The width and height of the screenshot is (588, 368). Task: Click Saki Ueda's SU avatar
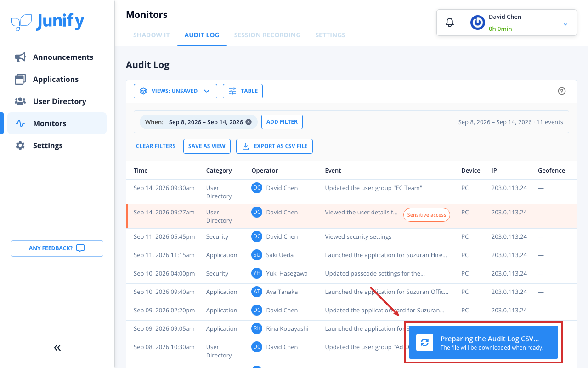(x=257, y=255)
